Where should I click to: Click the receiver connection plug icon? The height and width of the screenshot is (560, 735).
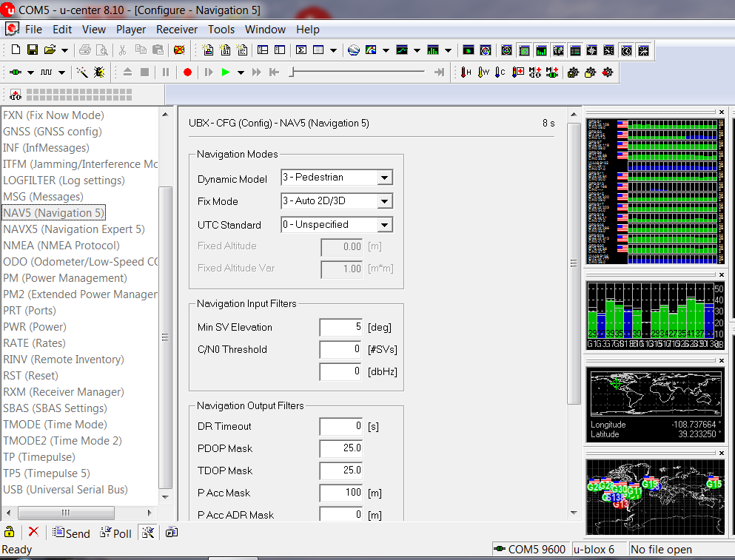[x=16, y=72]
